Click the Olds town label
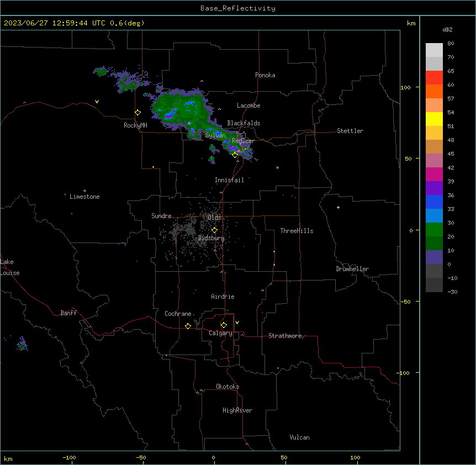This screenshot has height=465, width=476. point(214,218)
